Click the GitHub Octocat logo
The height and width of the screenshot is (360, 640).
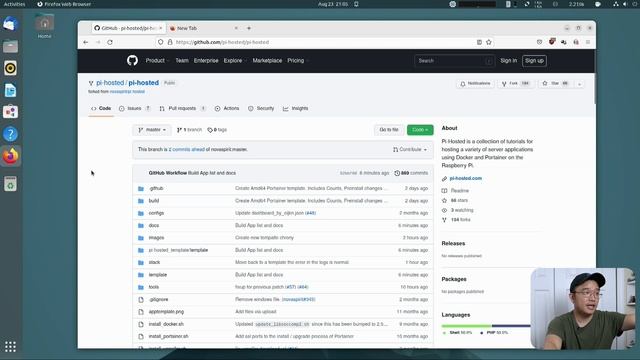pyautogui.click(x=132, y=60)
